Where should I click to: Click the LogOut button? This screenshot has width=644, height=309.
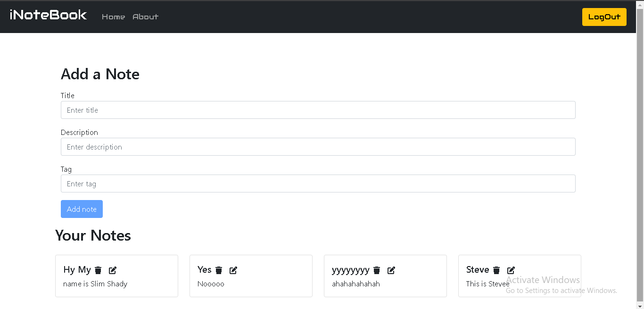coord(604,17)
